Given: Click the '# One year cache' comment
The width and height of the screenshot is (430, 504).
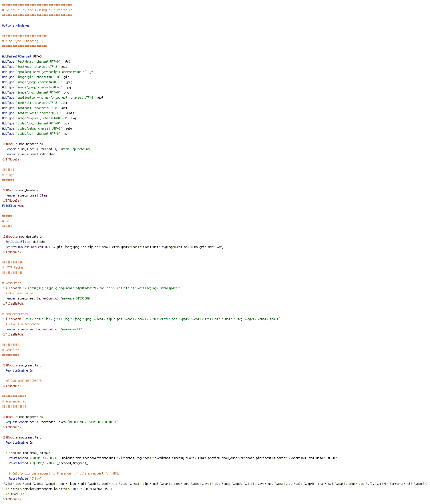Looking at the screenshot, I should point(19,293).
